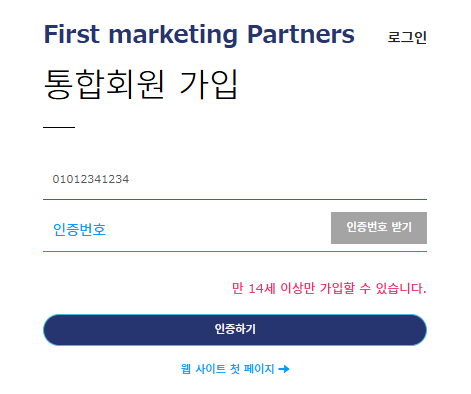Click the 인증번호 받기 gray button
The image size is (471, 394).
[379, 228]
